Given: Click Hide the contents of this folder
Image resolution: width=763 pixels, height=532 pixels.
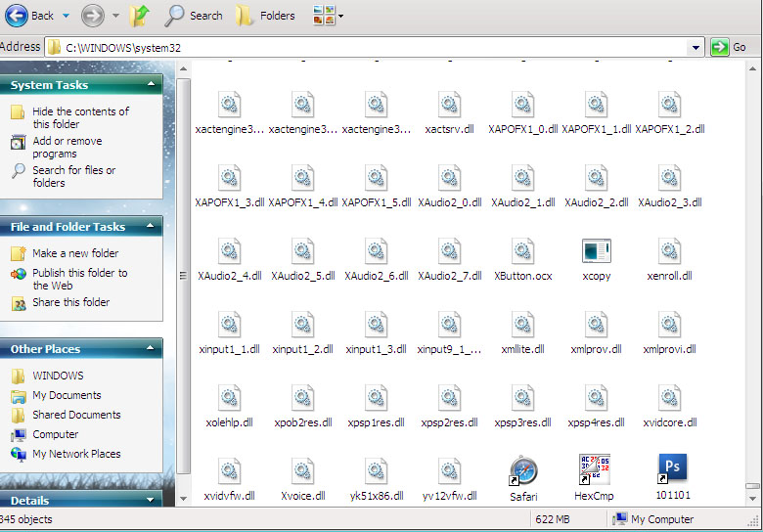Looking at the screenshot, I should point(80,117).
